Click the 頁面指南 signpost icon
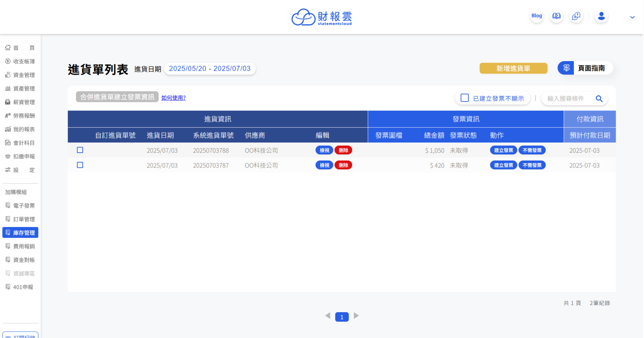644x338 pixels. (x=566, y=68)
